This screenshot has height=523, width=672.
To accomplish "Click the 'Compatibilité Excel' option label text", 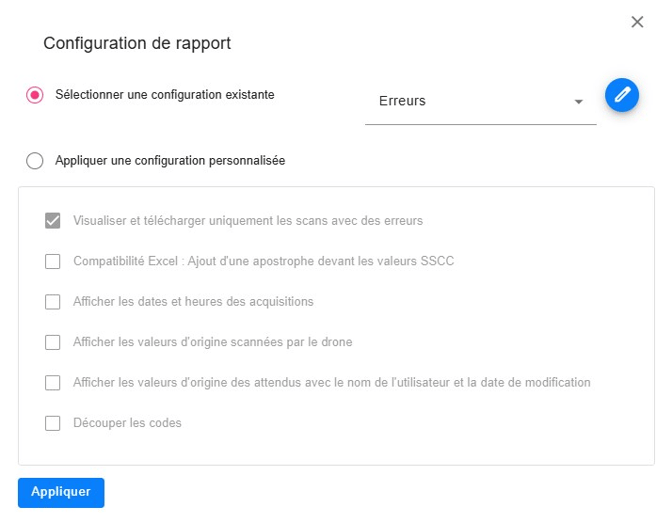I will 264,262.
